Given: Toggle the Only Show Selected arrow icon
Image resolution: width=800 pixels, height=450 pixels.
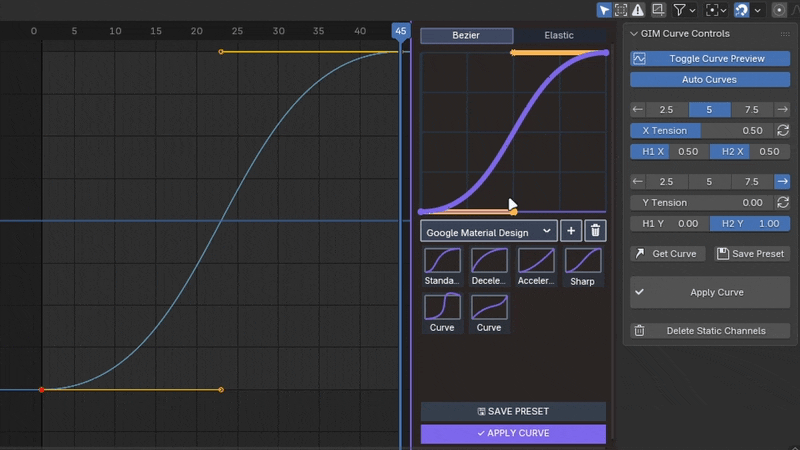Looking at the screenshot, I should pyautogui.click(x=604, y=10).
